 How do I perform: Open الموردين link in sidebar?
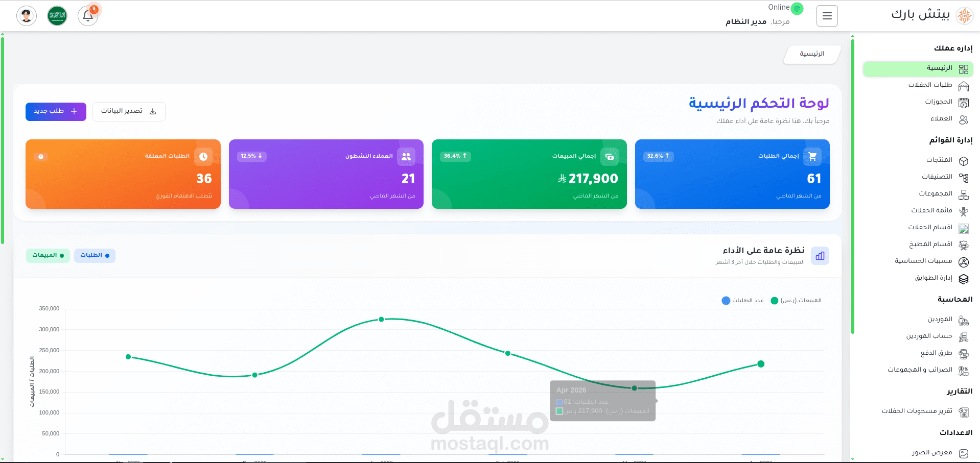[940, 320]
